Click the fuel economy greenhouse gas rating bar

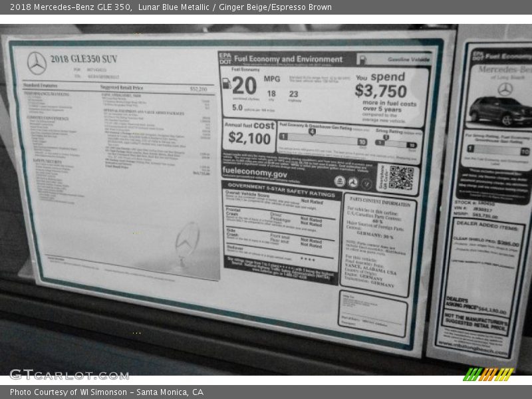coord(323,139)
